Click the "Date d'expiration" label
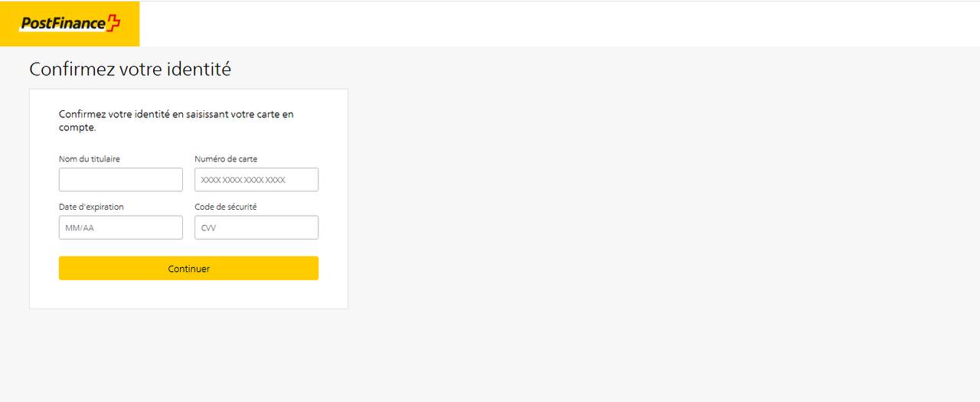 point(91,207)
